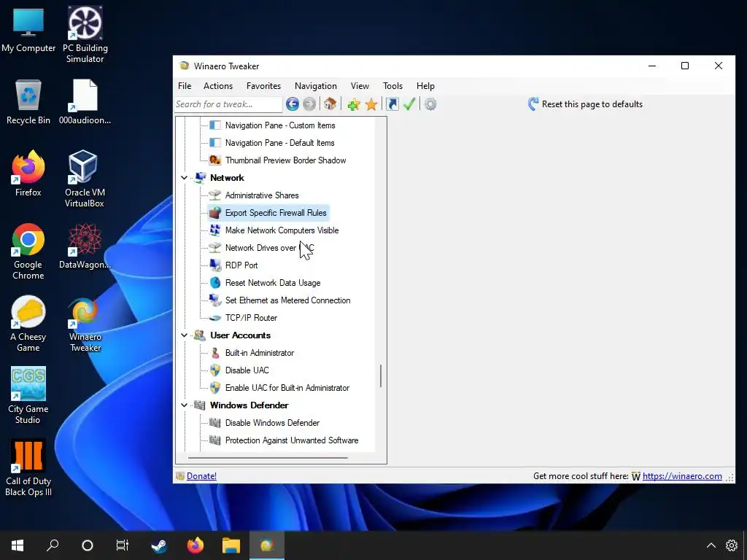This screenshot has height=560, width=747.
Task: Click the Built-in Administrator user icon
Action: coord(215,353)
